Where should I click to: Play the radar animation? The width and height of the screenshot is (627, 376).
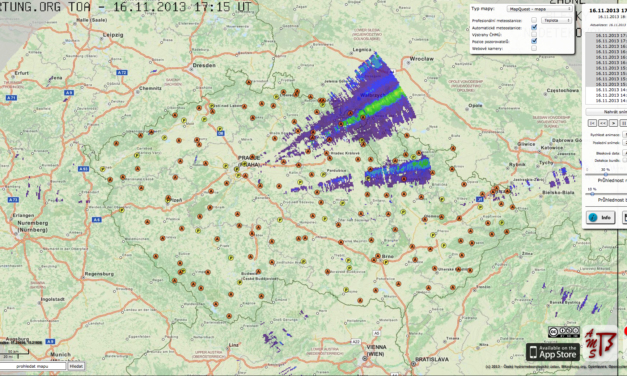pyautogui.click(x=613, y=123)
